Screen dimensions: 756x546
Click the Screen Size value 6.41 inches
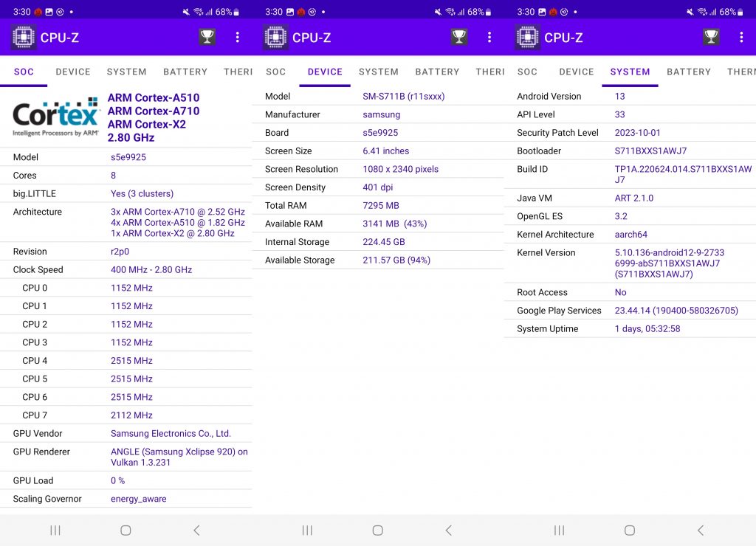coord(385,151)
